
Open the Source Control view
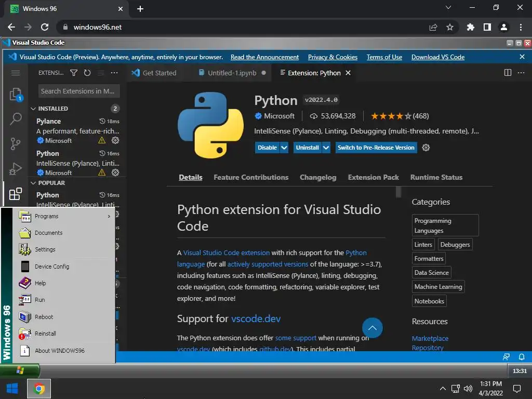pyautogui.click(x=15, y=144)
